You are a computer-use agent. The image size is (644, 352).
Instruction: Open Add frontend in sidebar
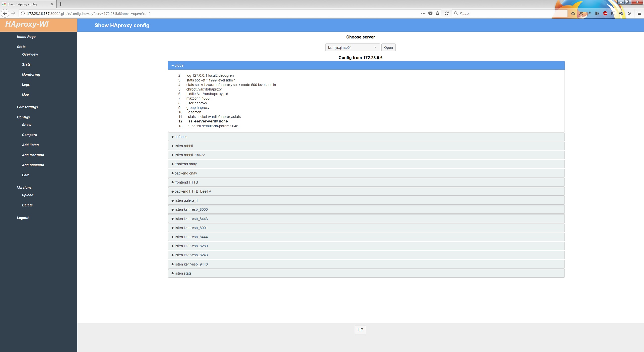(33, 155)
